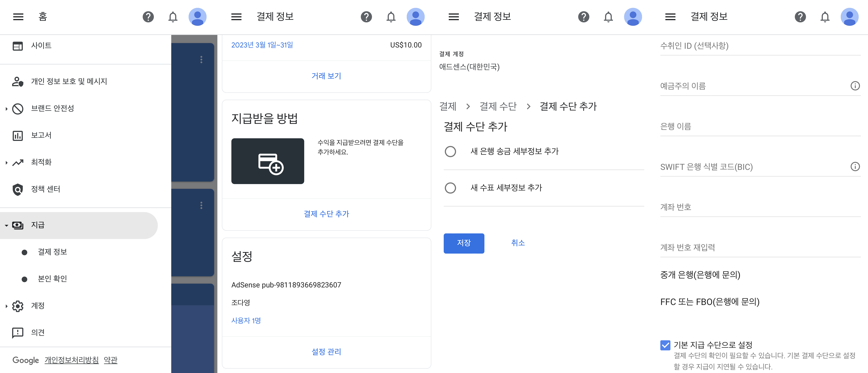Select 새 은행 송금 세부정보 추가 radio
The height and width of the screenshot is (373, 868).
click(x=450, y=151)
